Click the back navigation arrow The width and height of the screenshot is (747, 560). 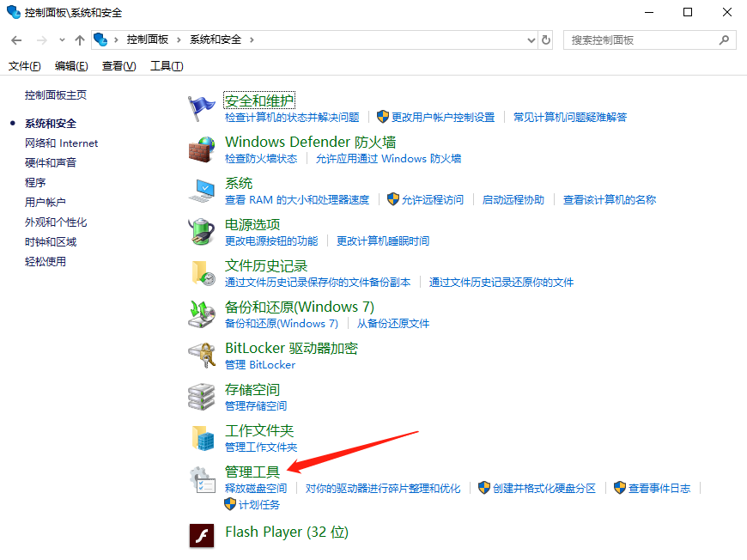(16, 40)
